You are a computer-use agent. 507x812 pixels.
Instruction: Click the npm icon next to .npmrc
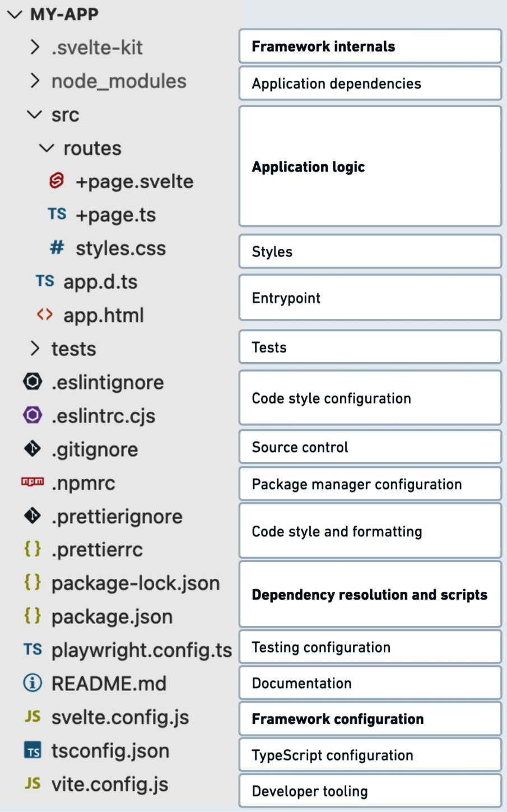[32, 482]
